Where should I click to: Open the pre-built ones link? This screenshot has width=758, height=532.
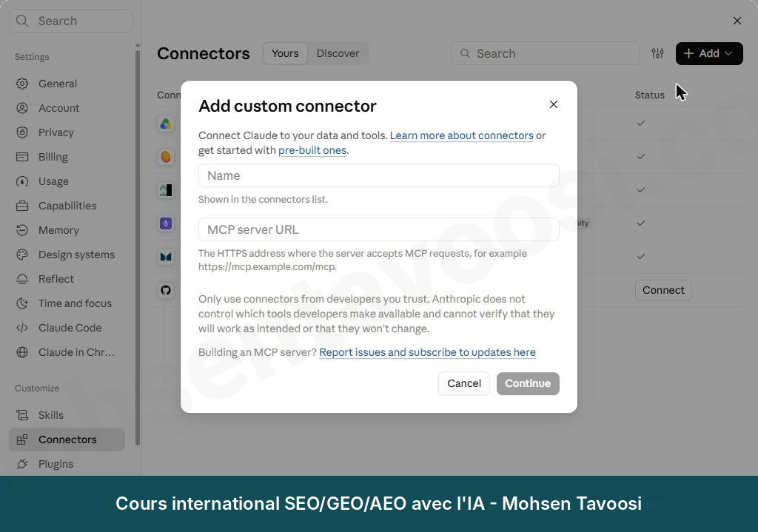point(312,150)
